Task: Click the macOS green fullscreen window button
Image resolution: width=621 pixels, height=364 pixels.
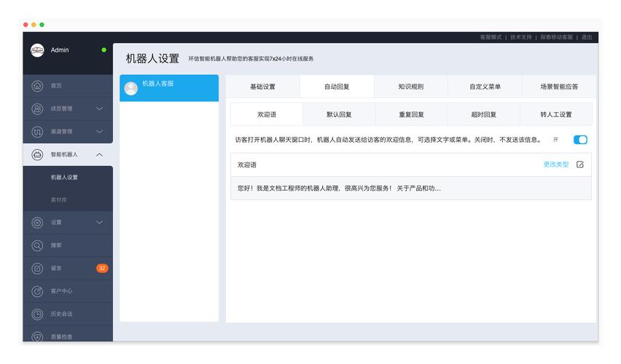Action: (42, 25)
